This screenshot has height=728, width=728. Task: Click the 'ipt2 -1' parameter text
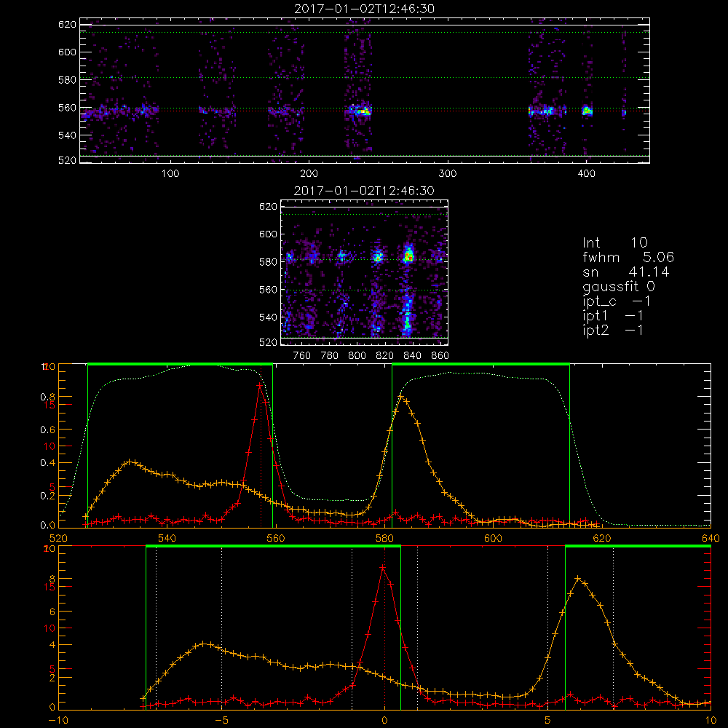coord(613,330)
